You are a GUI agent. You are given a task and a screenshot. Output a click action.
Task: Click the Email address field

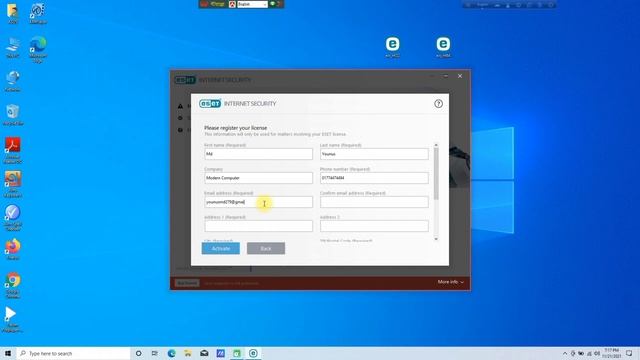click(258, 202)
